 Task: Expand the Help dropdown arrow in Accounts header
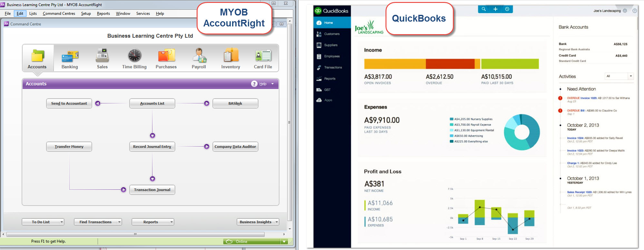tap(273, 84)
